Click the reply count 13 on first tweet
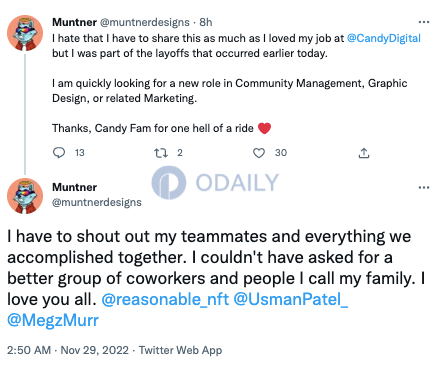 pos(80,153)
